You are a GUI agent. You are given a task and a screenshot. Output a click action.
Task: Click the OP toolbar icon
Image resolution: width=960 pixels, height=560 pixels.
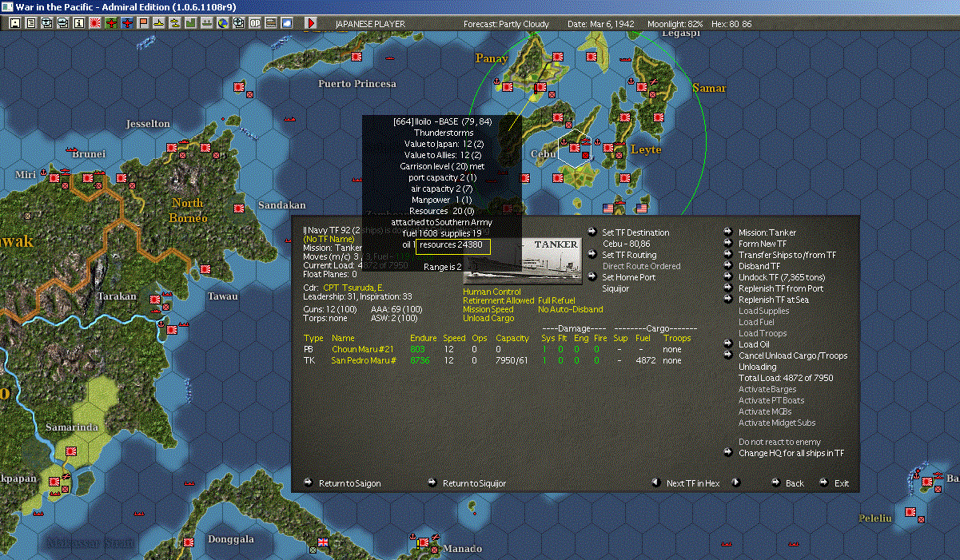pyautogui.click(x=254, y=23)
